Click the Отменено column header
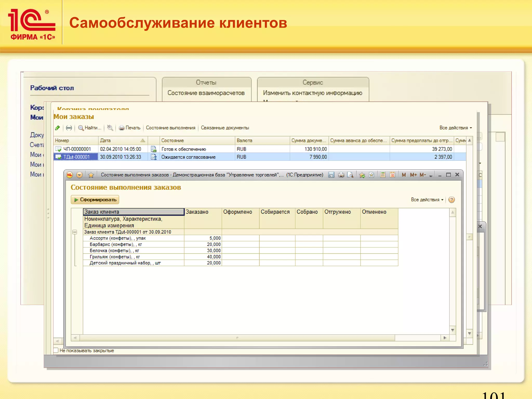Image resolution: width=532 pixels, height=399 pixels. coord(379,218)
